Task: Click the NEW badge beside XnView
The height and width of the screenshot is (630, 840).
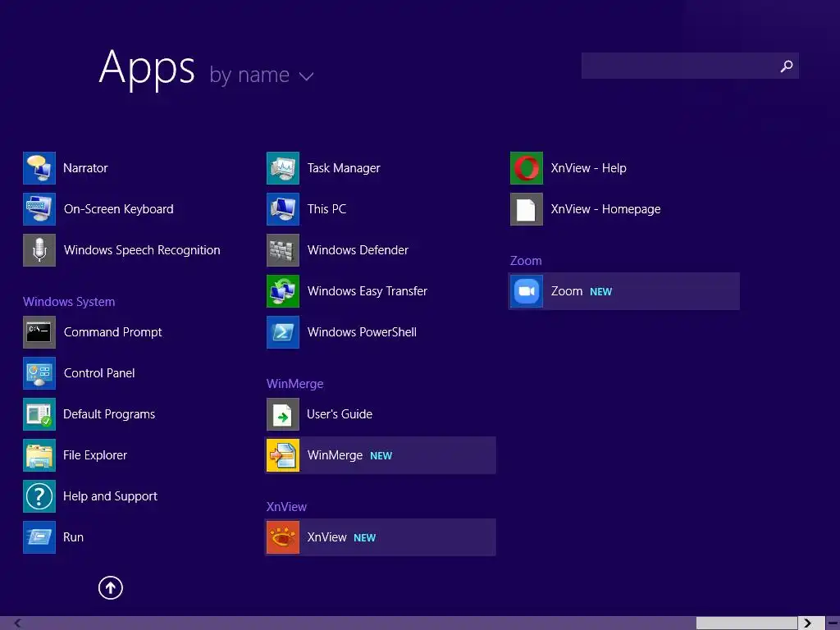Action: [x=365, y=538]
